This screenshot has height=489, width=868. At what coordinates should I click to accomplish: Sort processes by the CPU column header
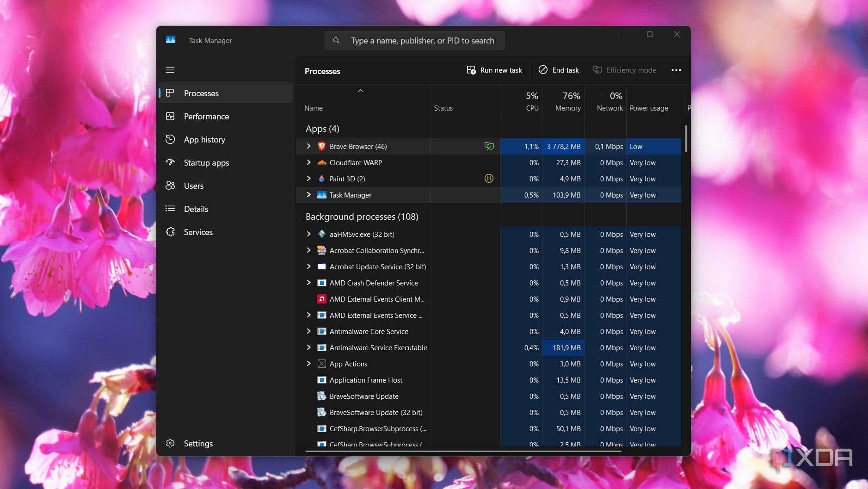[x=521, y=100]
